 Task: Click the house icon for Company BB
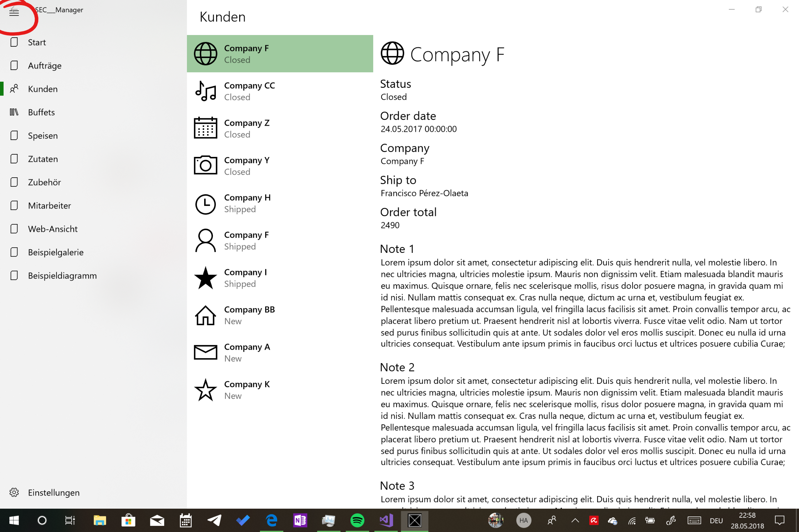(205, 315)
